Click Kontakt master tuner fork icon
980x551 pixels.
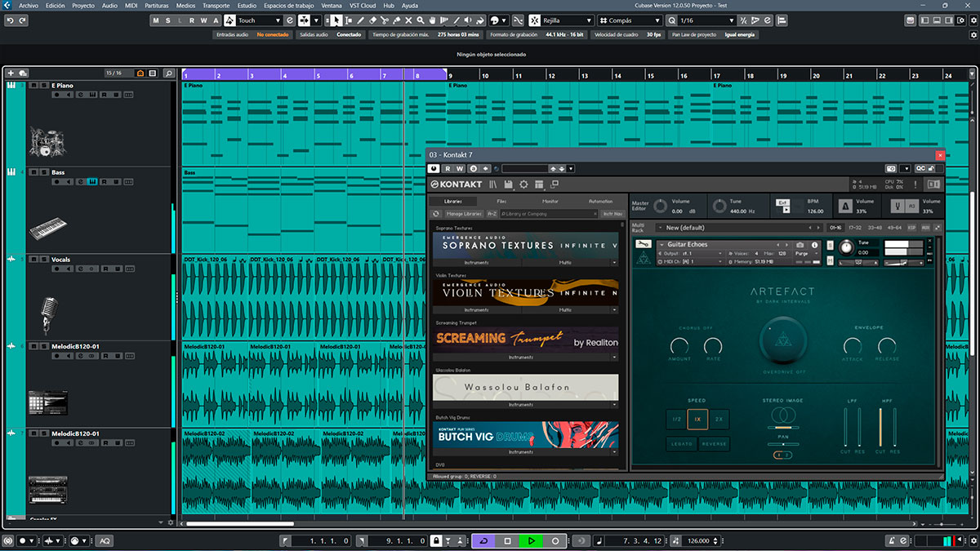click(898, 207)
